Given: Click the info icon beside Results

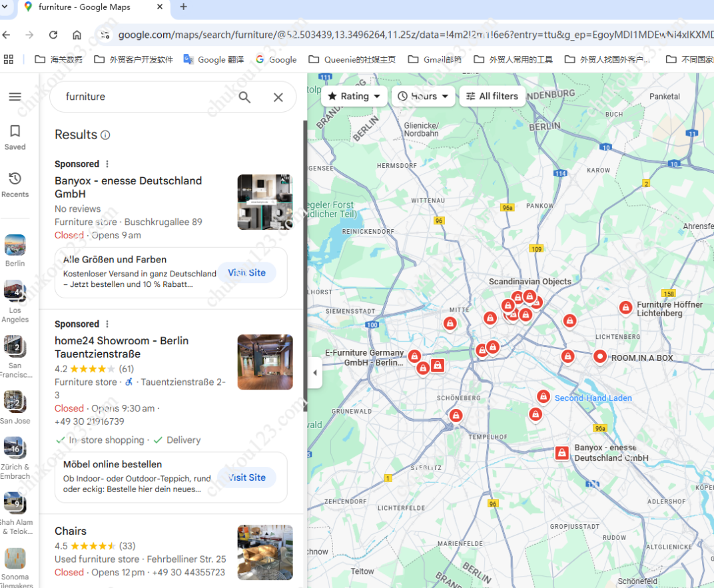Looking at the screenshot, I should 105,135.
